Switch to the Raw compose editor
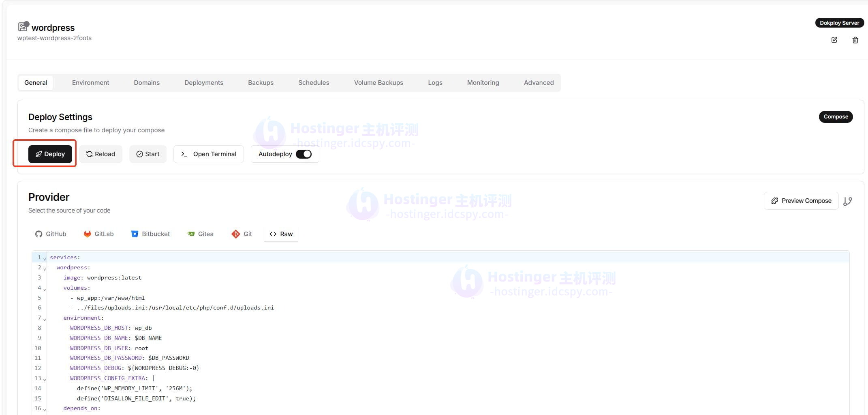This screenshot has width=868, height=415. click(x=280, y=234)
